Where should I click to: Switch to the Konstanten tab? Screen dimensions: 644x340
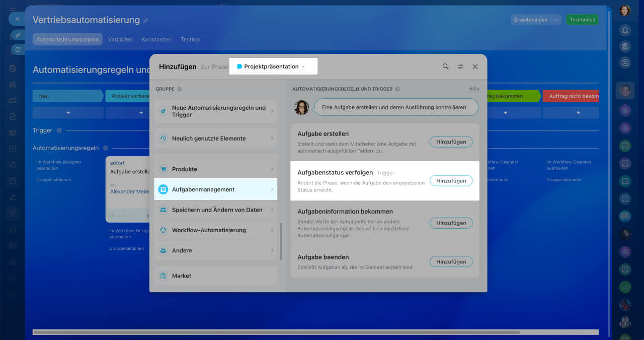156,39
